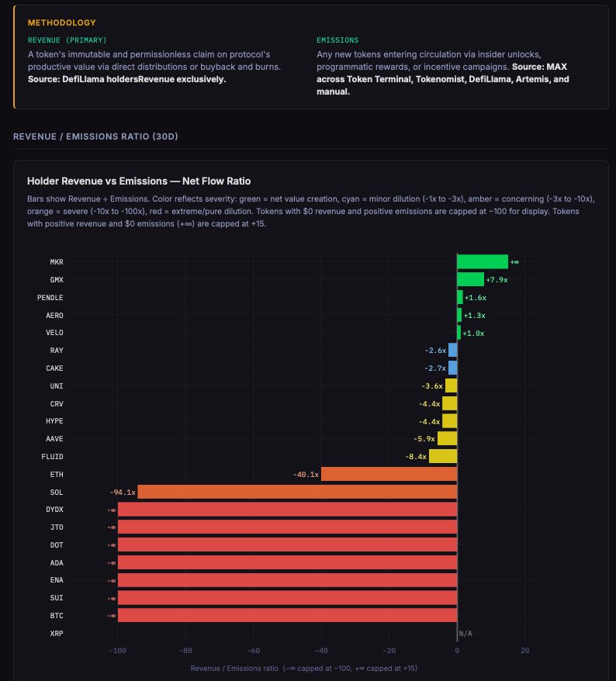Click the -60 x-axis tick label

click(x=253, y=651)
